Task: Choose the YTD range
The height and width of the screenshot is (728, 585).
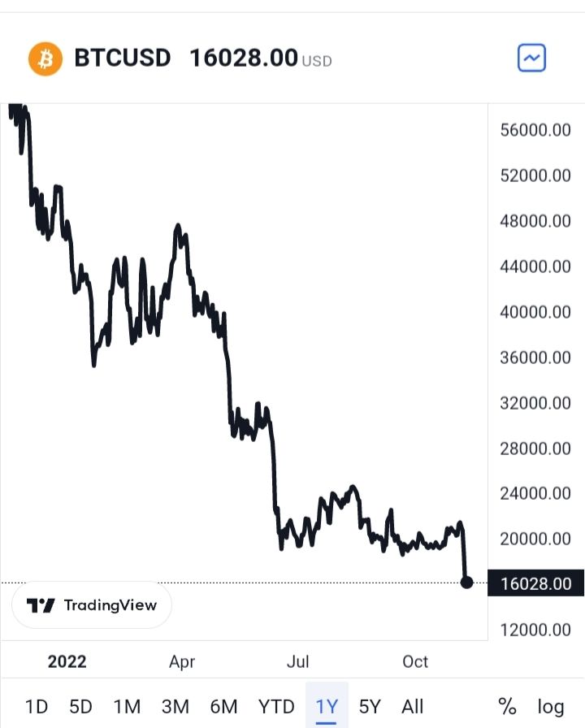Action: tap(276, 706)
